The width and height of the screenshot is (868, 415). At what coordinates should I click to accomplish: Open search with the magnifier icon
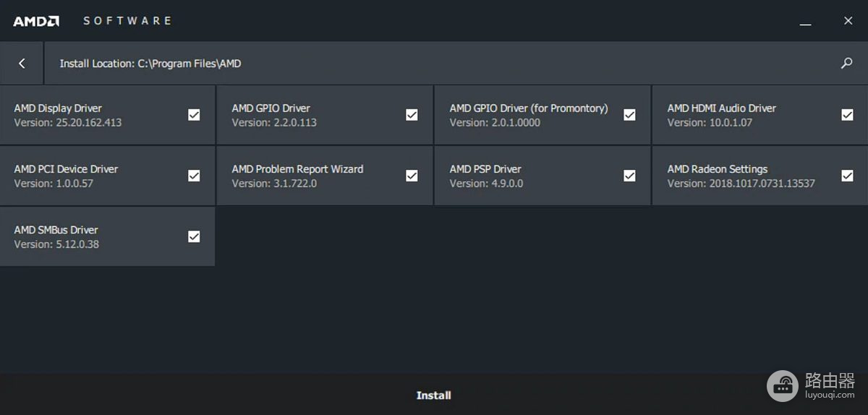[846, 64]
